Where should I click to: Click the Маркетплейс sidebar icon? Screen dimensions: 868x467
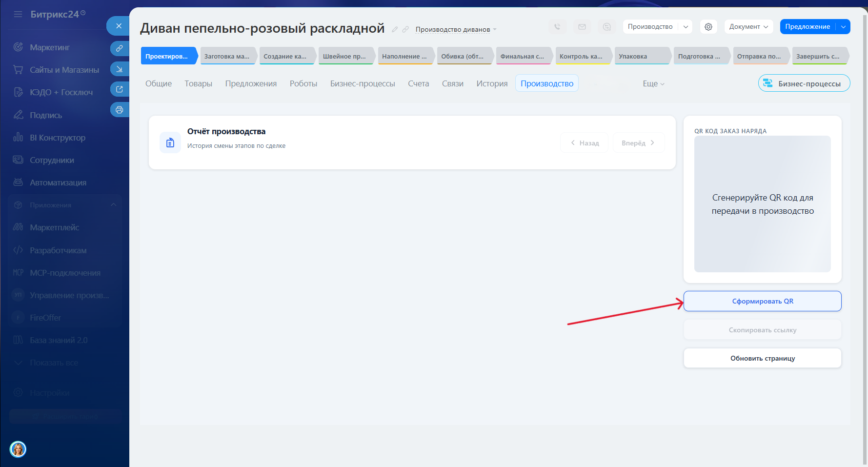pos(18,227)
